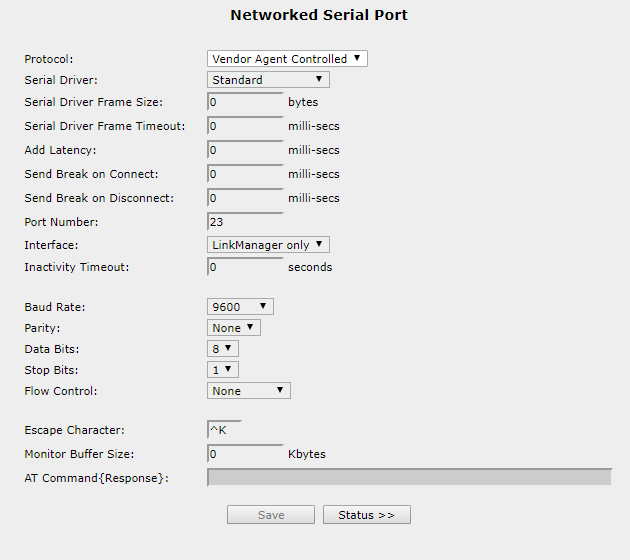Image resolution: width=630 pixels, height=560 pixels.
Task: Click the Save button
Action: [271, 515]
